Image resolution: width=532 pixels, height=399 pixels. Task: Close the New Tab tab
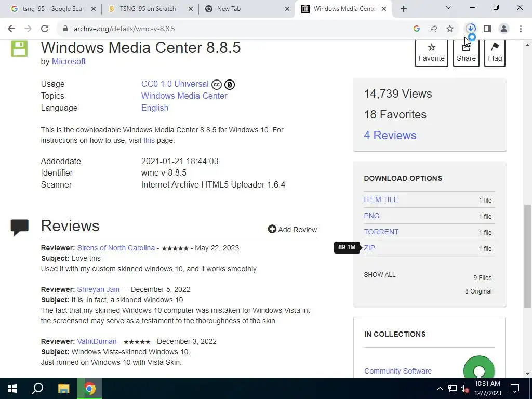coord(287,9)
